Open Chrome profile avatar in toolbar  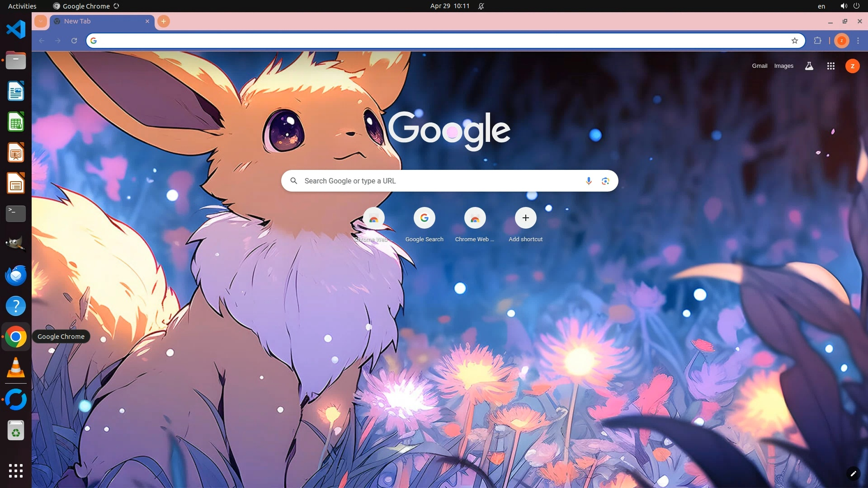coord(841,41)
